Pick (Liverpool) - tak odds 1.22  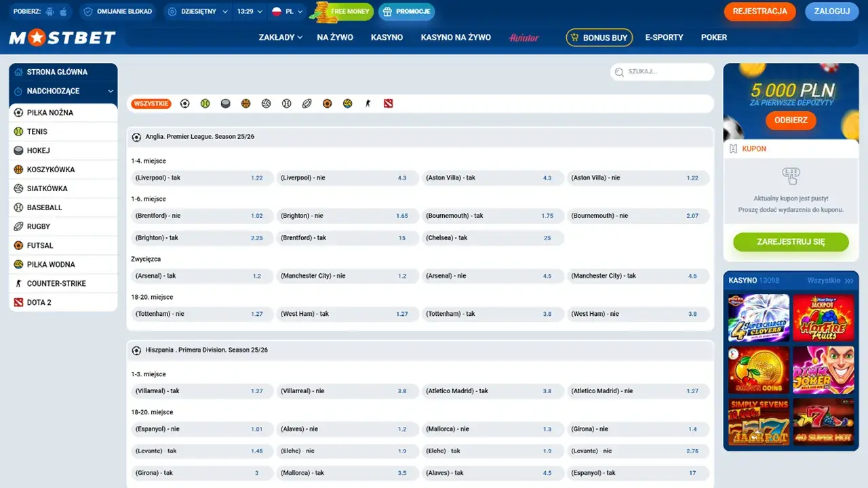(x=201, y=178)
